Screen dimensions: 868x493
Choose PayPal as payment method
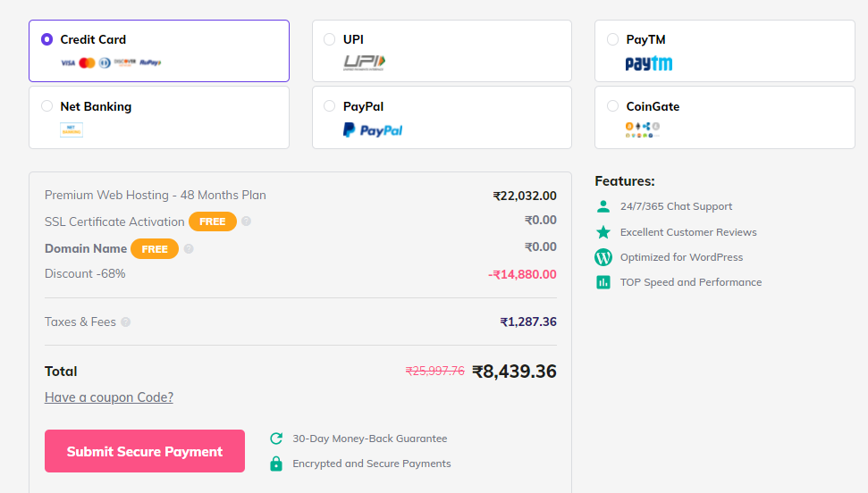pyautogui.click(x=329, y=105)
